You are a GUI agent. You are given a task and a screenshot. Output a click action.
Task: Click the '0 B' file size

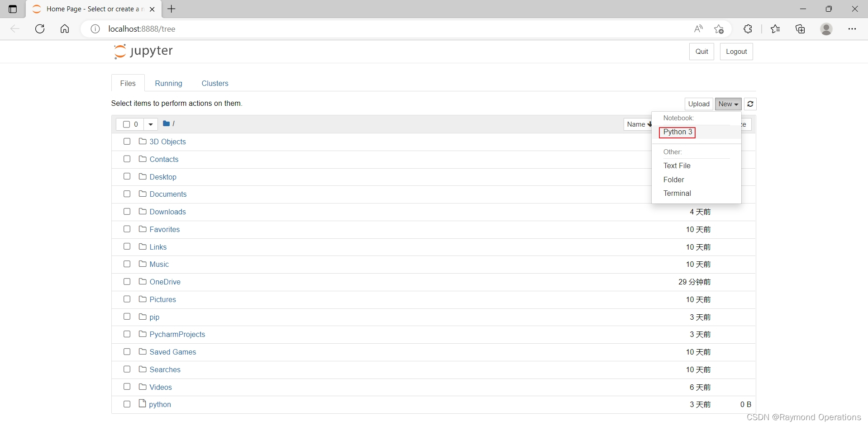click(x=746, y=404)
